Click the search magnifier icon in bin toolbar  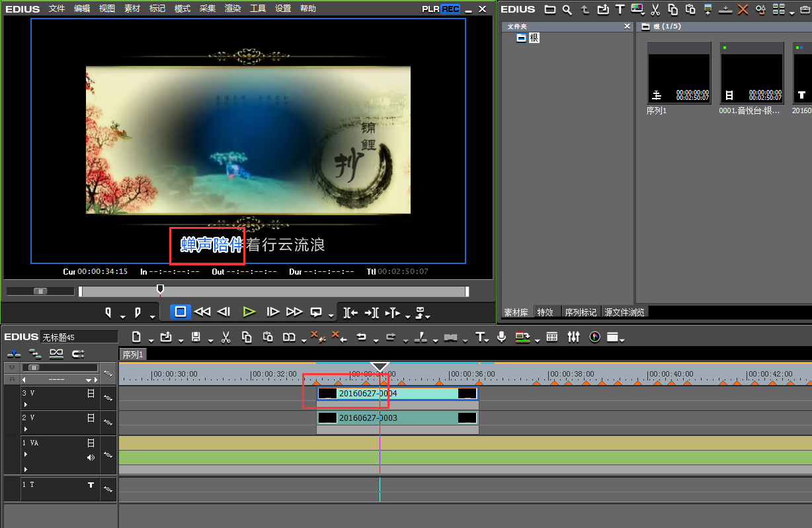click(567, 9)
